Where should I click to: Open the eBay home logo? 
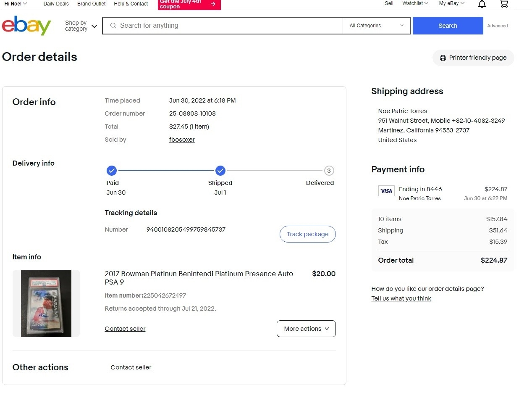click(x=26, y=26)
